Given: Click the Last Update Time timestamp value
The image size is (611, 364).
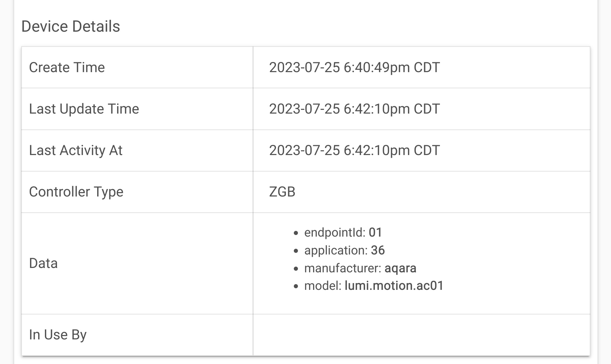Looking at the screenshot, I should pyautogui.click(x=354, y=109).
